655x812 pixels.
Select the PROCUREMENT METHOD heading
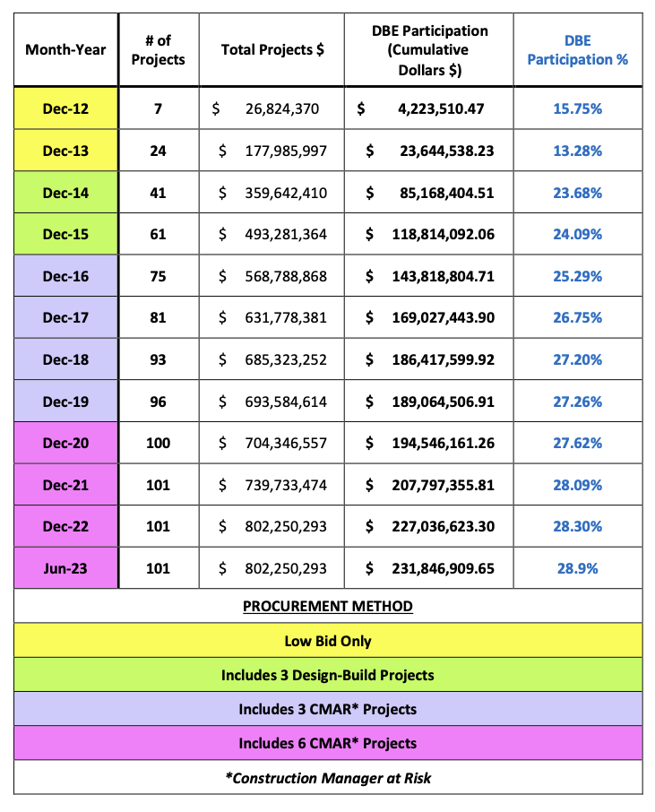[328, 606]
